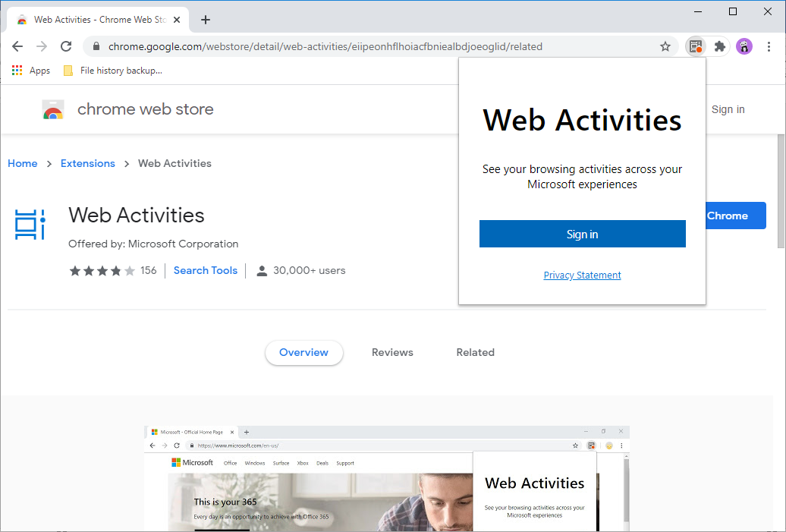Bookmark this page with the star icon

point(665,46)
